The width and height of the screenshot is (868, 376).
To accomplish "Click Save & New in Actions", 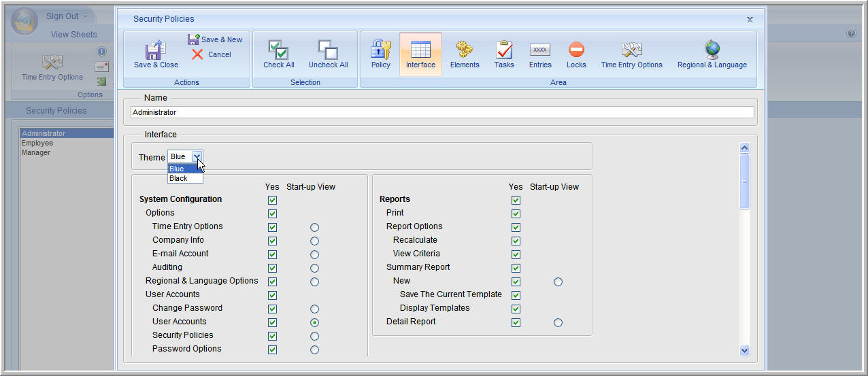I will (x=215, y=39).
